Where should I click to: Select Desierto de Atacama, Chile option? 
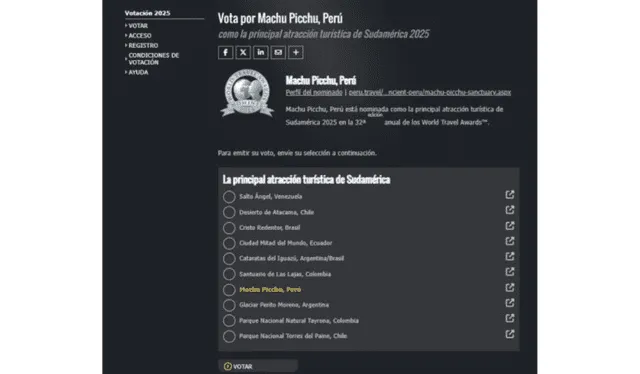(x=229, y=212)
